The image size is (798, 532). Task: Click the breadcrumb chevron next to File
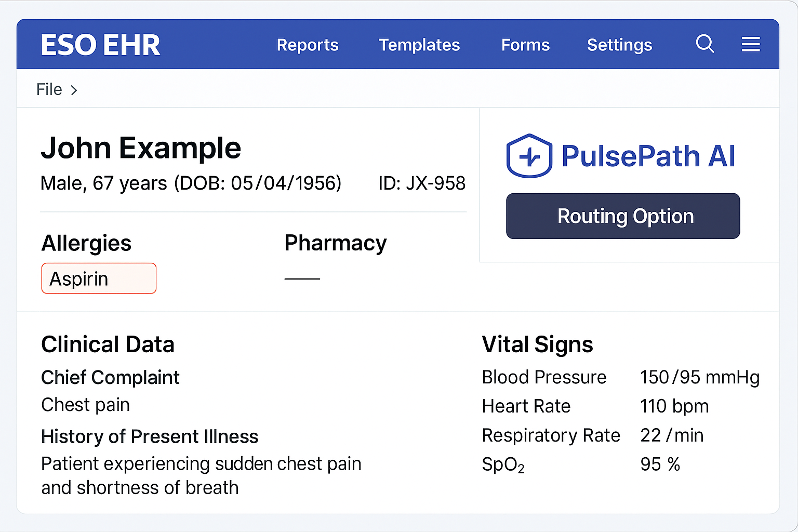tap(74, 89)
